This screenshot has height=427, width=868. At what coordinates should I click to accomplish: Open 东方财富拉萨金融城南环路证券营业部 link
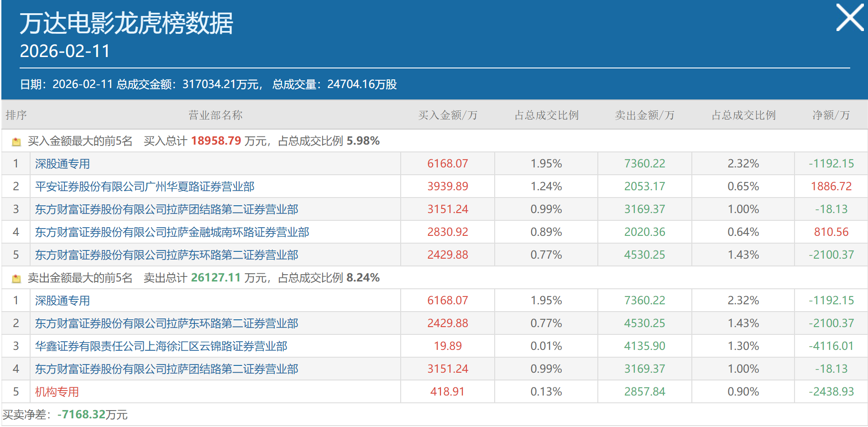[x=172, y=232]
